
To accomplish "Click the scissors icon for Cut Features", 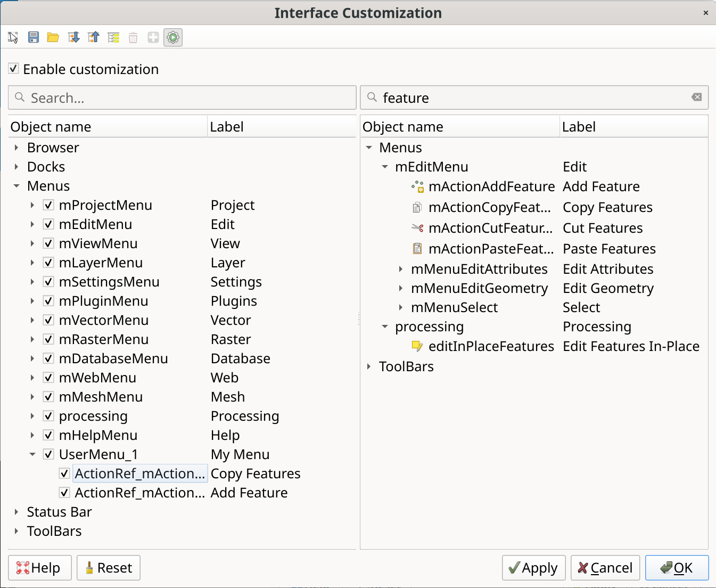I will pyautogui.click(x=418, y=228).
